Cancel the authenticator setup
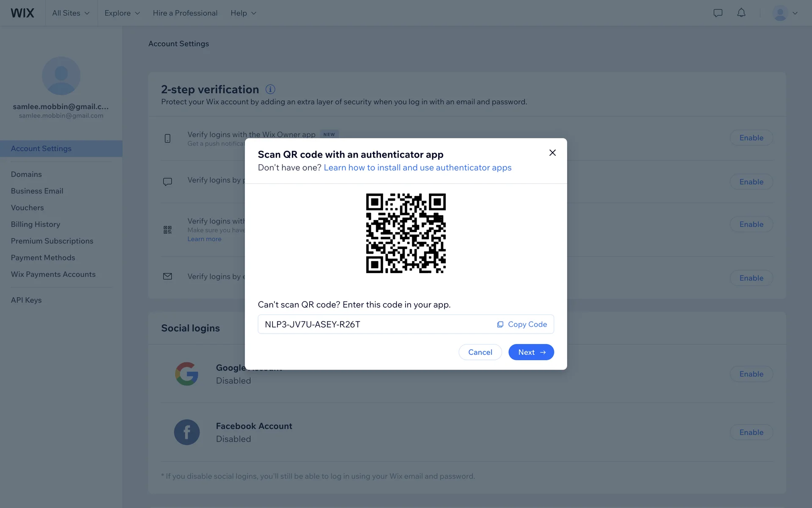Image resolution: width=812 pixels, height=508 pixels. point(480,352)
